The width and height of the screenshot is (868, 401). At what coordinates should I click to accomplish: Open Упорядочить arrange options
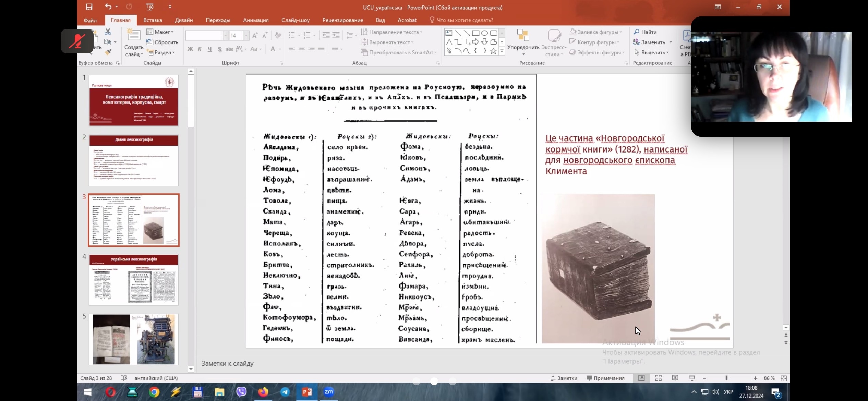tap(523, 43)
